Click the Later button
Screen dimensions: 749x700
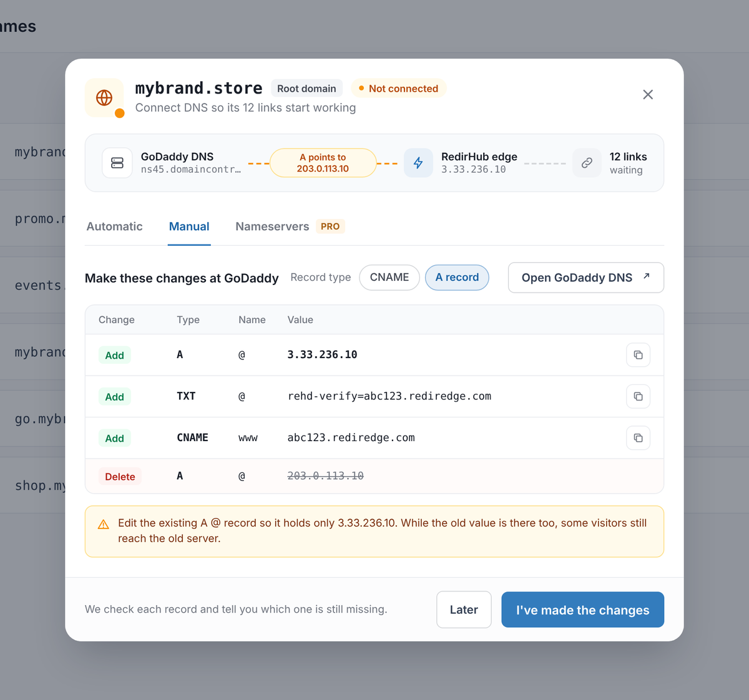click(x=464, y=610)
